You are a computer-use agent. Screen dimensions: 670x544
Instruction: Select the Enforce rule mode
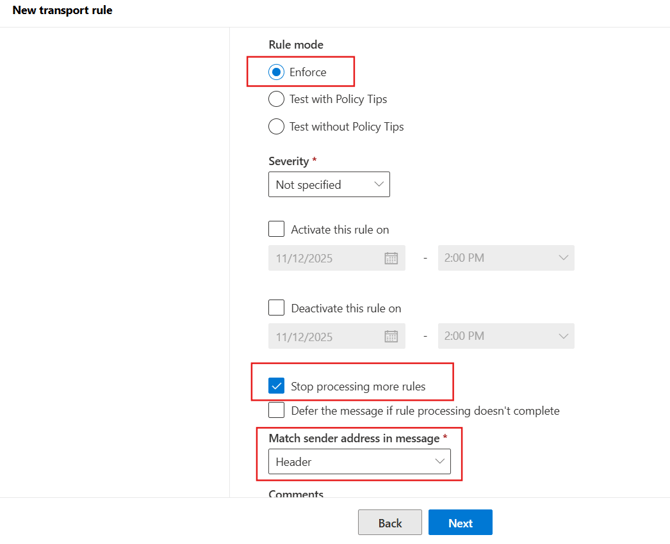(x=276, y=72)
